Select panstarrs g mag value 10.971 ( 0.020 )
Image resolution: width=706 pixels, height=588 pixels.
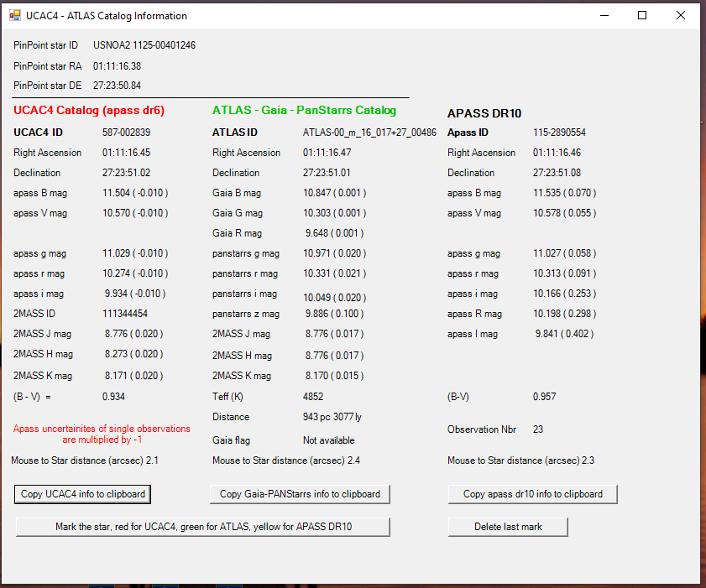[335, 253]
